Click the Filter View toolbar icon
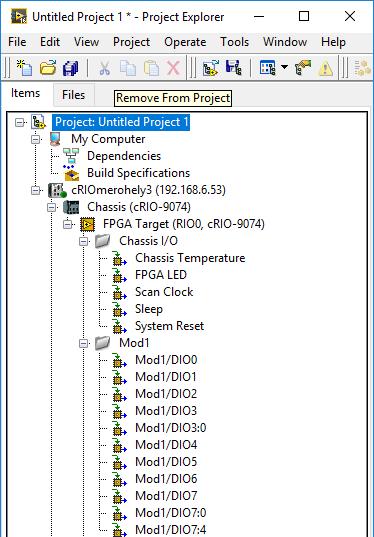Viewport: 374px width, 537px height. point(267,68)
